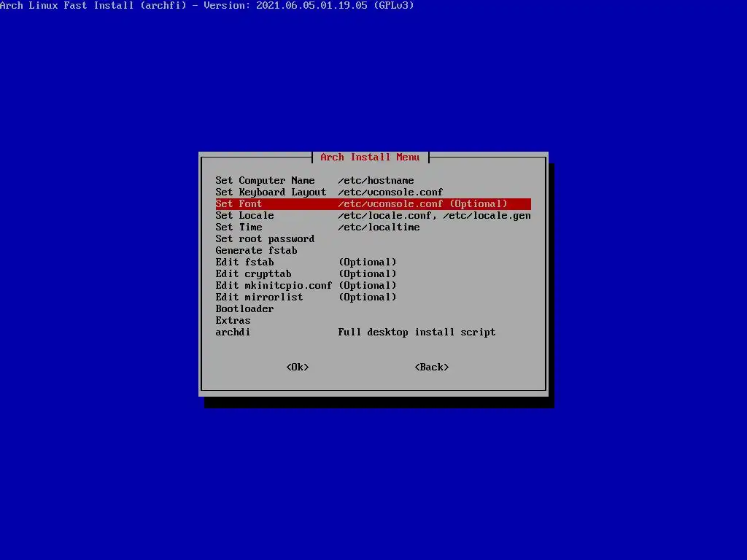This screenshot has height=560, width=747.
Task: Click the /etc/localtime description
Action: [x=379, y=227]
